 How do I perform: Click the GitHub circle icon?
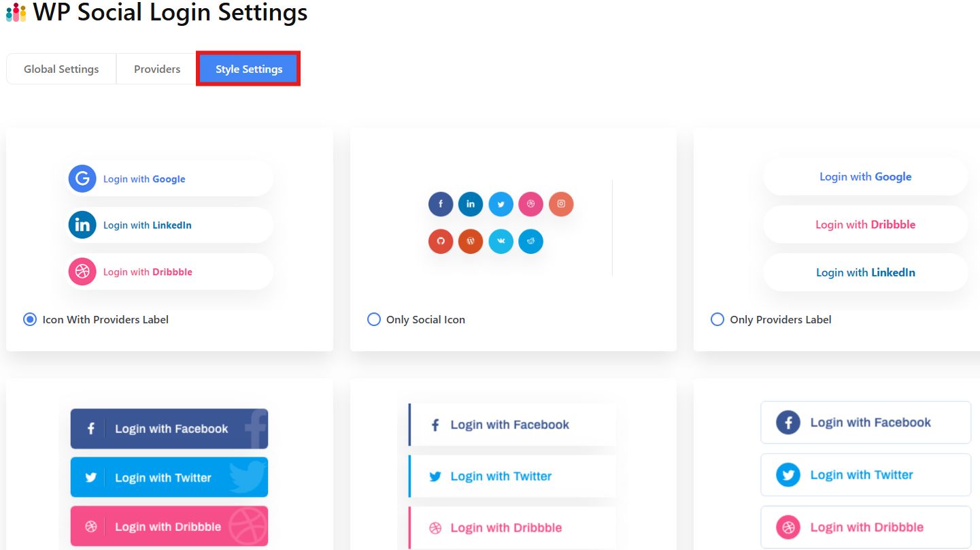pos(441,242)
